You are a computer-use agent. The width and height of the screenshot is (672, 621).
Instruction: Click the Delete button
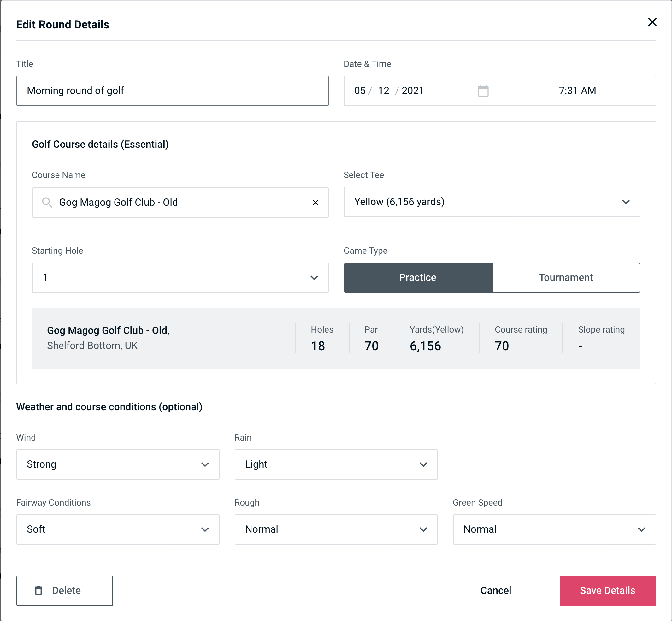click(x=64, y=590)
